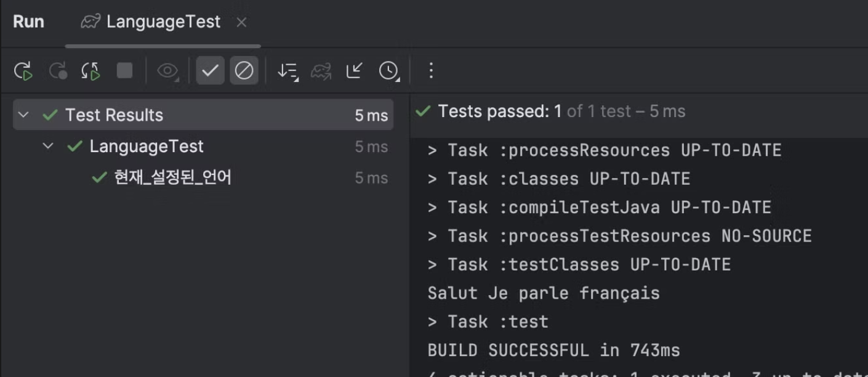Open the test history clock menu
The height and width of the screenshot is (377, 868).
coord(388,71)
